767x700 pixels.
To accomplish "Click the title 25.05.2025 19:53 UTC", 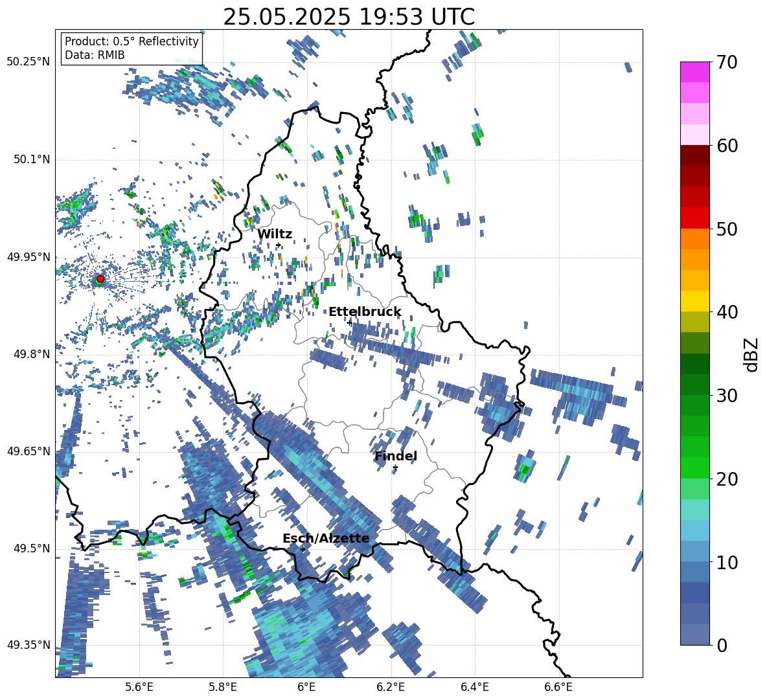I will tap(349, 17).
